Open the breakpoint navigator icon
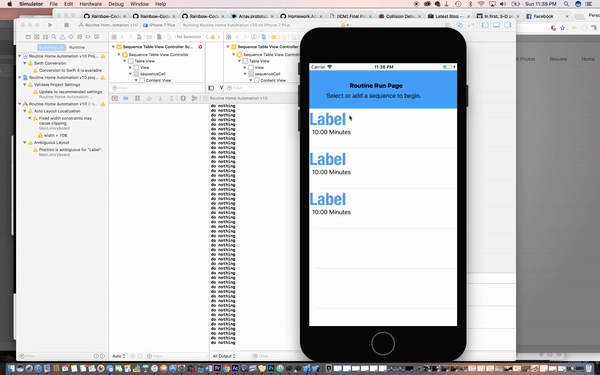 coord(88,37)
